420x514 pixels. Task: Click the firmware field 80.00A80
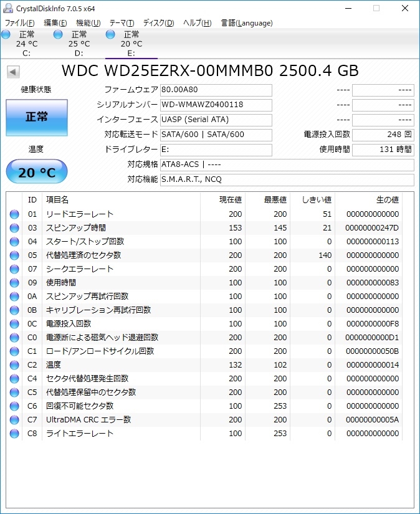click(216, 90)
